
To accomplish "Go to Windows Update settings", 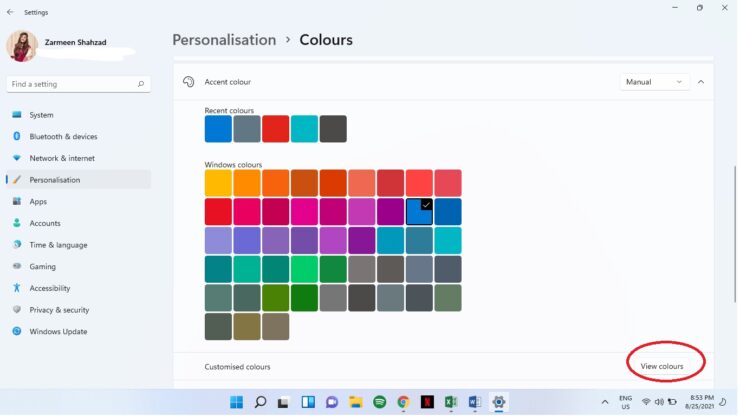I will pos(58,332).
